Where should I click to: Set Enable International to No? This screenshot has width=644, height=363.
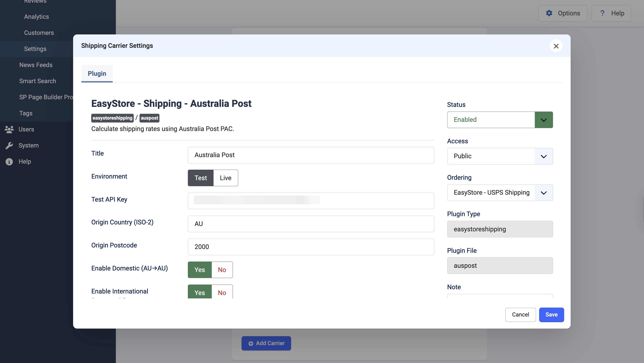click(x=222, y=293)
